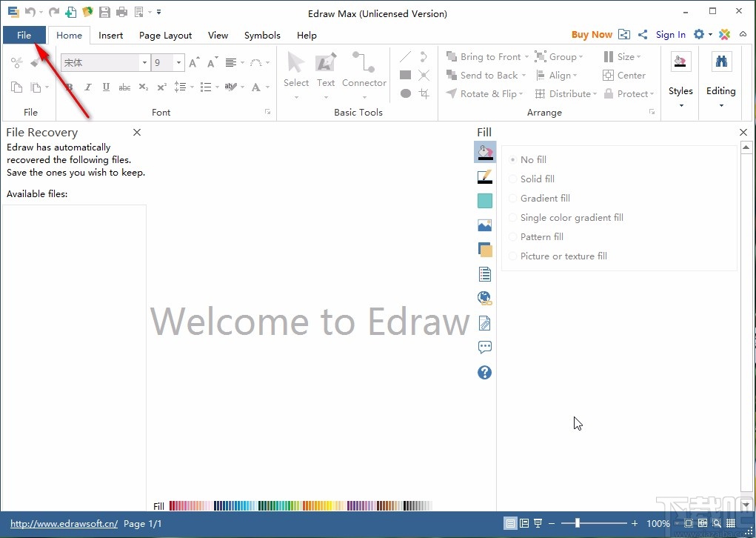Expand the Group dropdown

(581, 57)
